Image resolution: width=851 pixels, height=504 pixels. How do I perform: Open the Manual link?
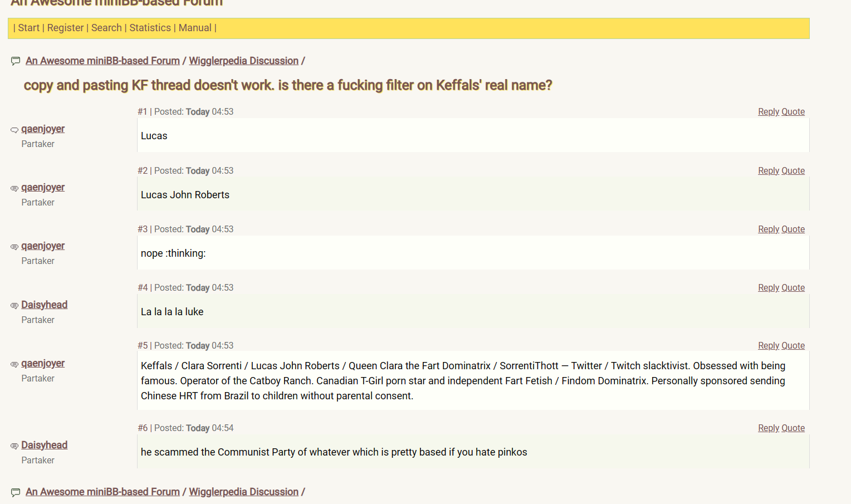click(195, 28)
